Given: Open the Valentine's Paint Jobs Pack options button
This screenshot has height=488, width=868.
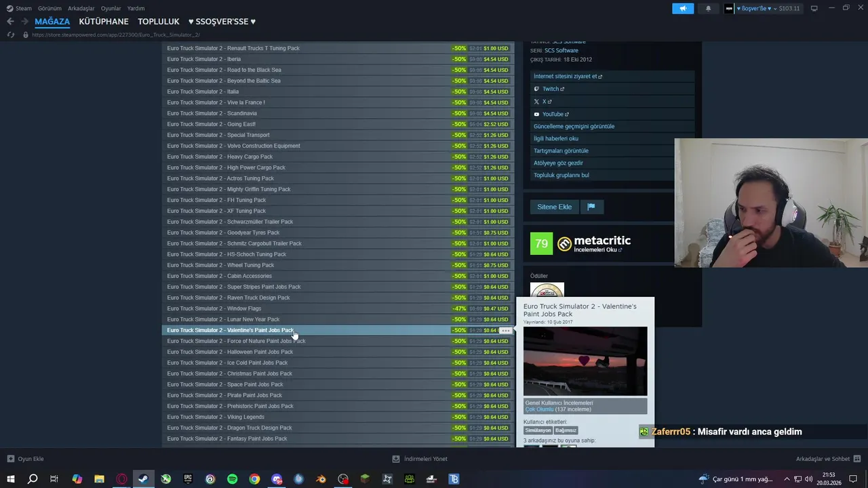Looking at the screenshot, I should tap(505, 330).
